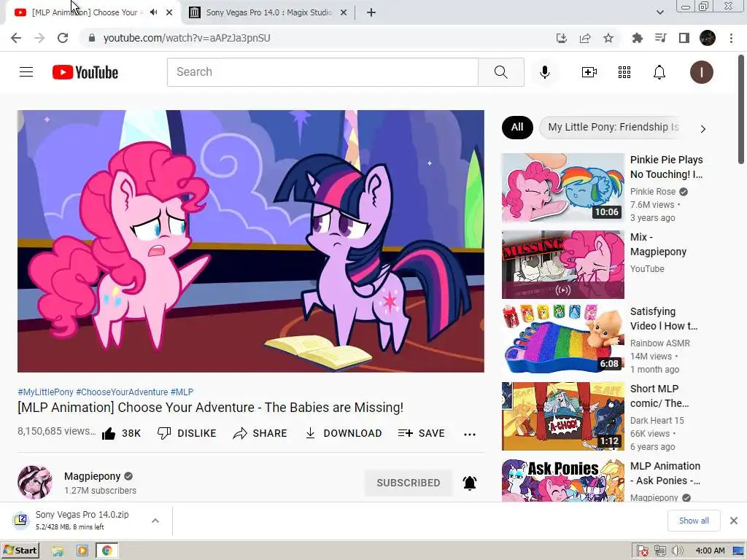
Task: Click the DISLIKE button
Action: tap(187, 433)
